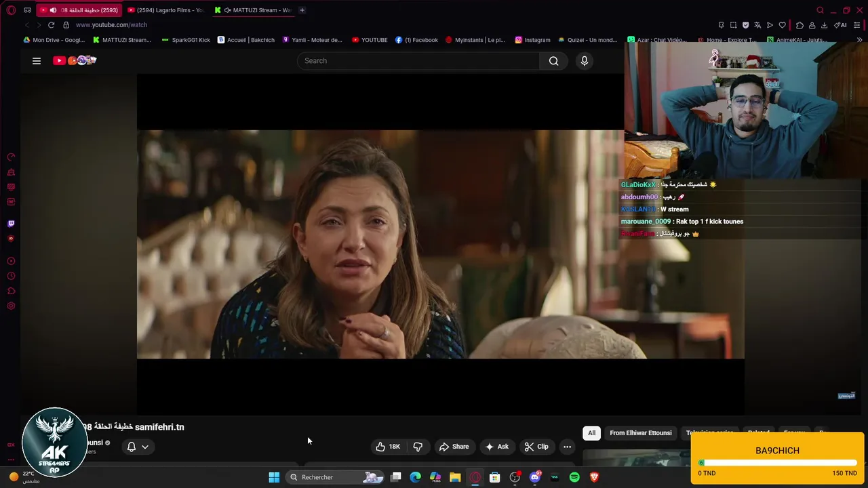This screenshot has height=488, width=868.
Task: Open Mon Drive Google bookmark
Action: pos(54,40)
